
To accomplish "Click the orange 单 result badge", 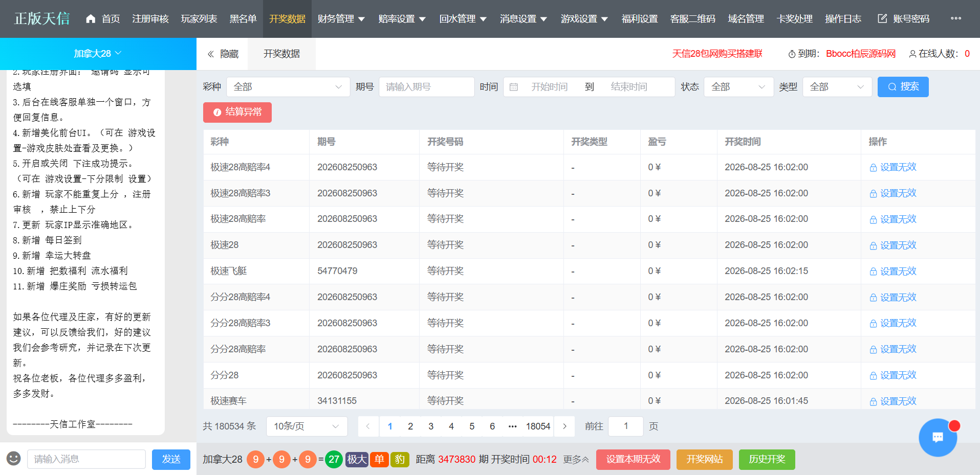I will click(x=379, y=459).
